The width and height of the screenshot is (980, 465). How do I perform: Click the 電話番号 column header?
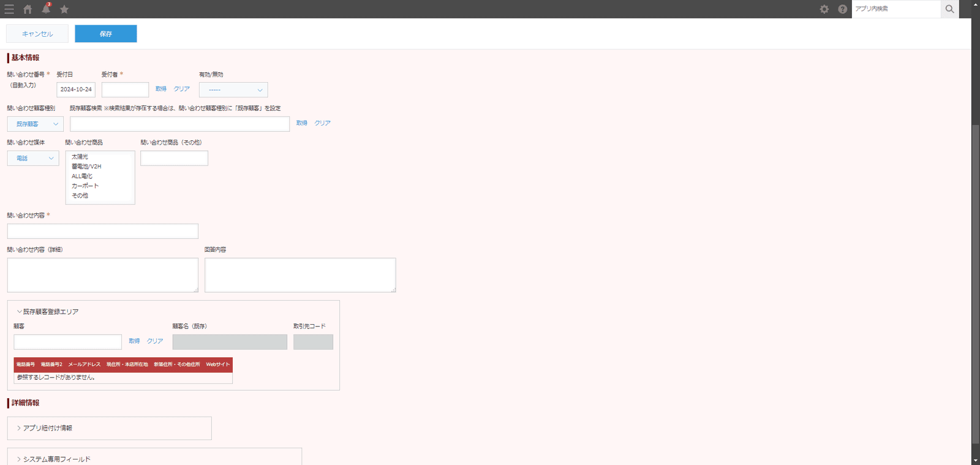(26, 365)
